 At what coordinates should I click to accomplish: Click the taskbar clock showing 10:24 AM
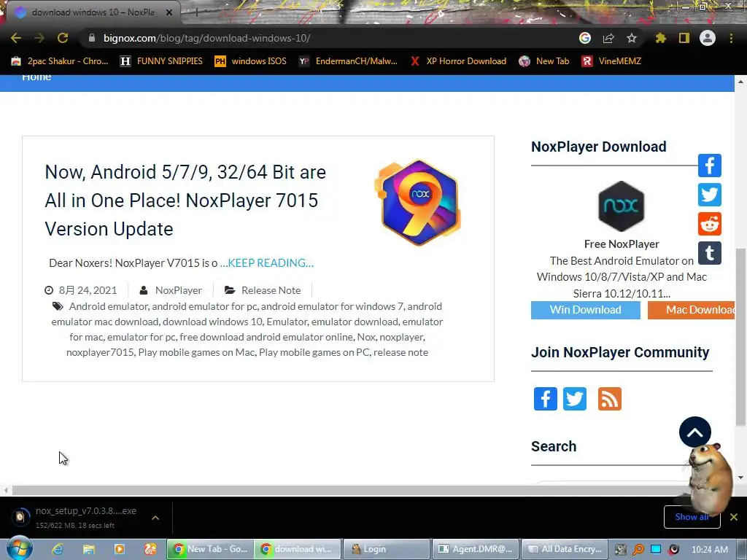(709, 550)
